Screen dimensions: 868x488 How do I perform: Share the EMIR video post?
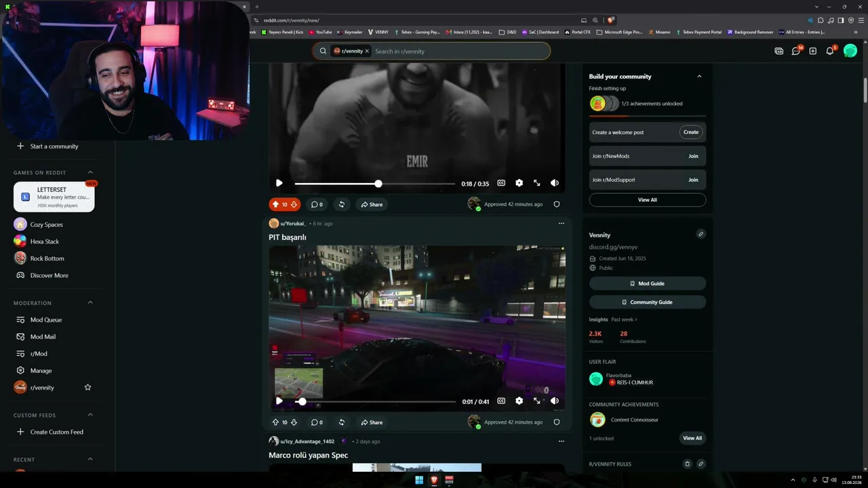(x=372, y=204)
